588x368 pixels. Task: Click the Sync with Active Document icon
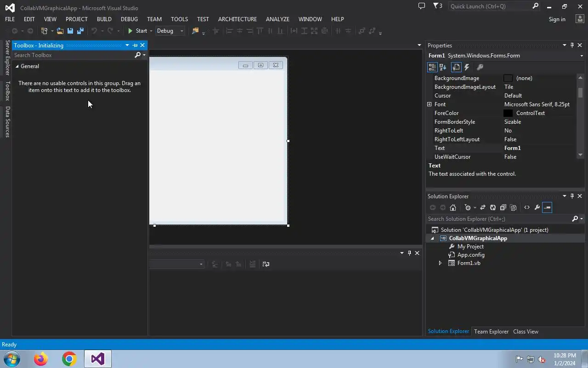483,207
